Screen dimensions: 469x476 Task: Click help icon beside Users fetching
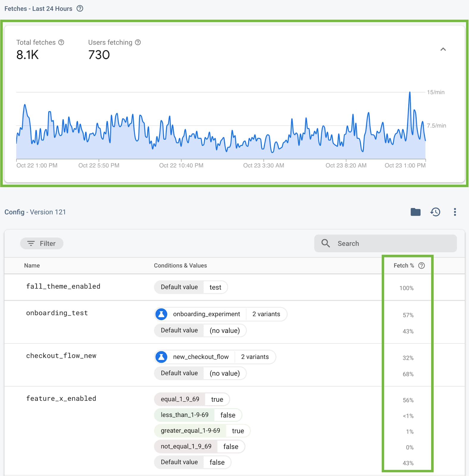pos(138,42)
